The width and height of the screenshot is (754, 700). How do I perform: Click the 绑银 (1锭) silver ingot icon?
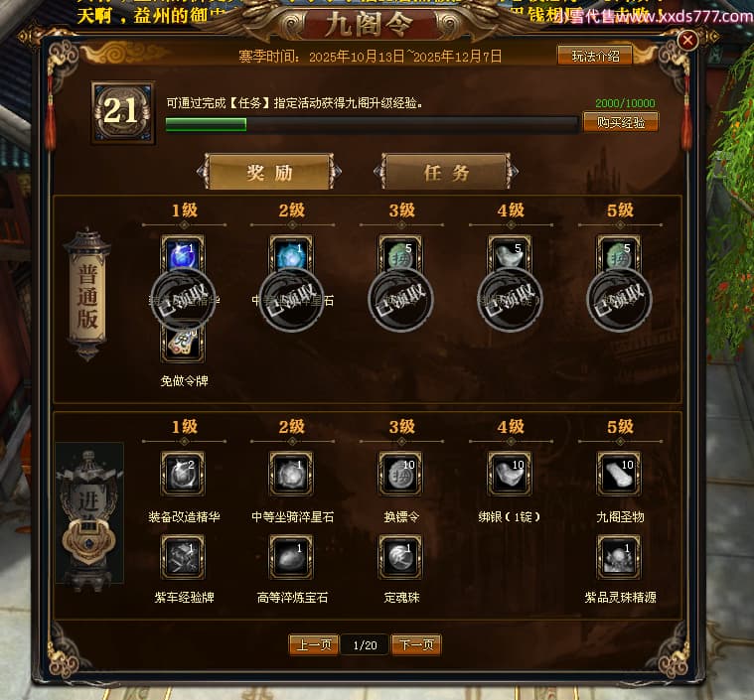(510, 474)
